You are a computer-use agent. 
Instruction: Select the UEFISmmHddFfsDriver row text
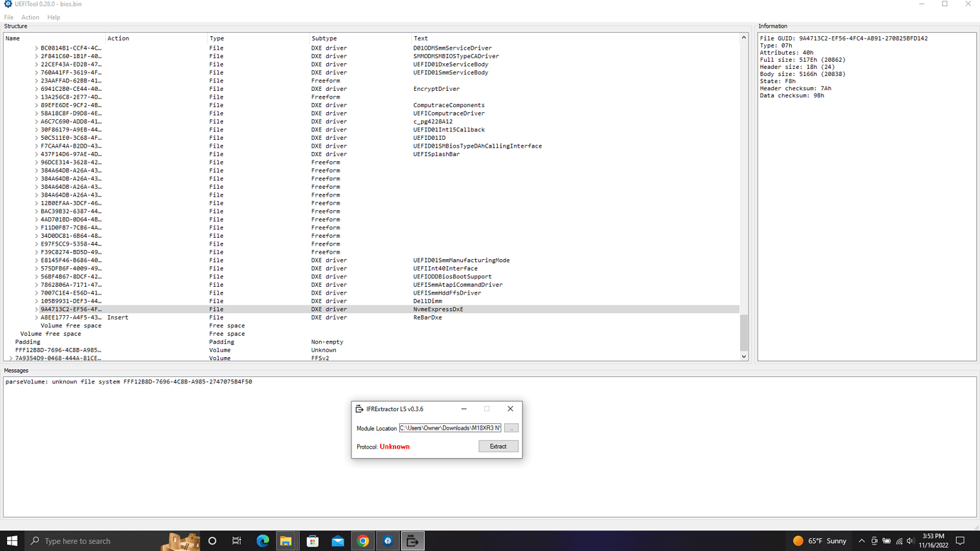[447, 293]
